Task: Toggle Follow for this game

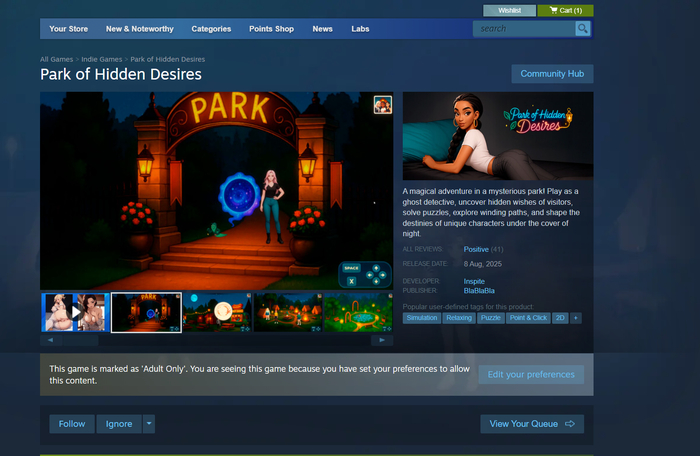Action: click(x=72, y=424)
